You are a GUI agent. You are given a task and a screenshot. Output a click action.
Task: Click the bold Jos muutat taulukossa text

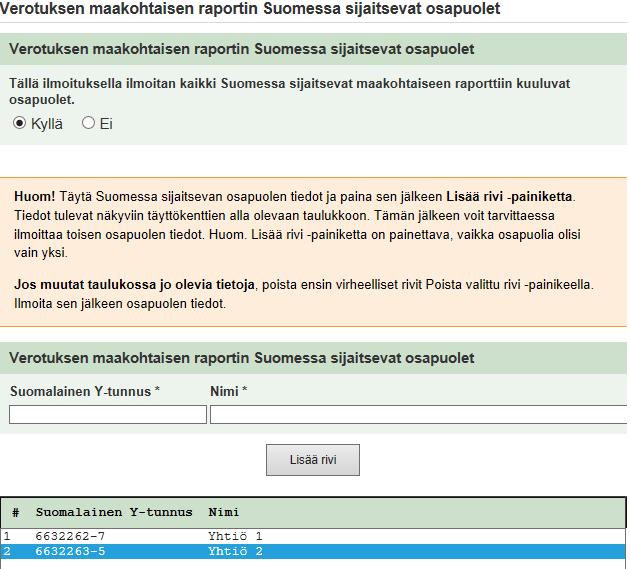134,284
